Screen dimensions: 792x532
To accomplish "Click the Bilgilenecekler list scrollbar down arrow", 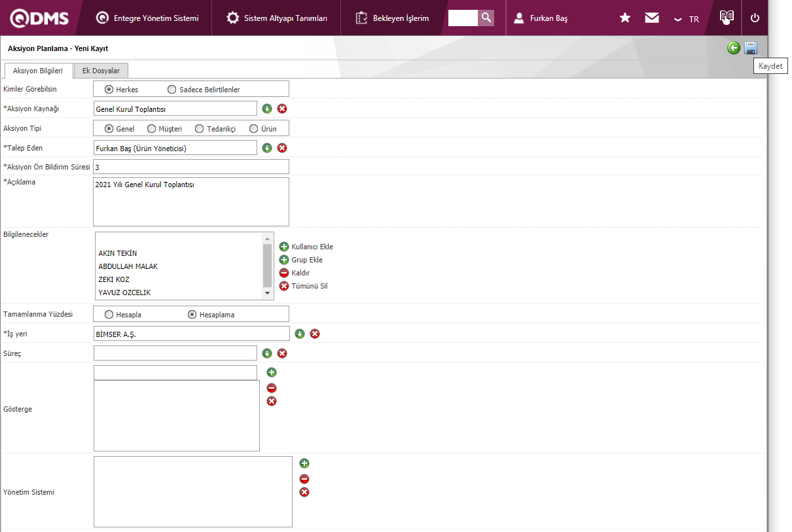I will point(267,294).
